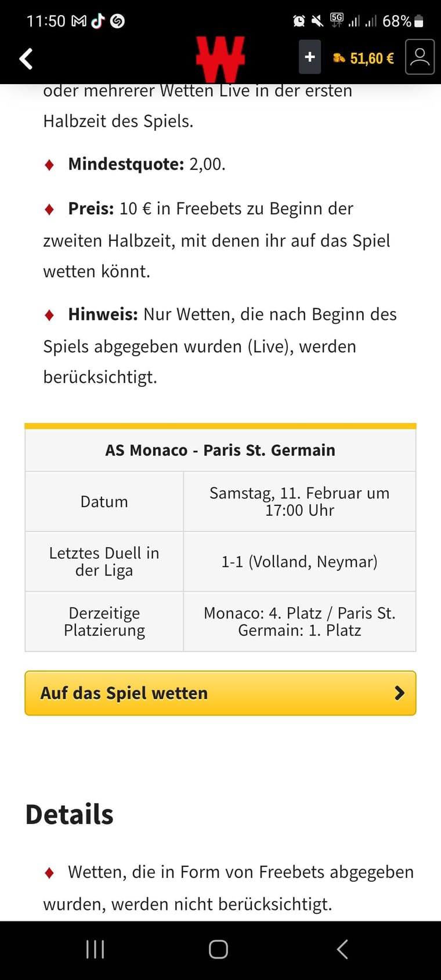The image size is (441, 980).
Task: Tap the battery 68% indicator
Action: pyautogui.click(x=403, y=21)
